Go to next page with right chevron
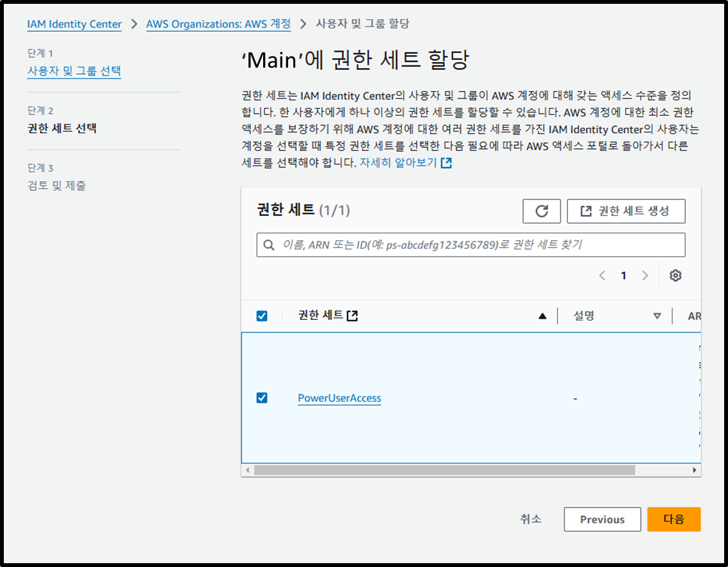 [645, 276]
